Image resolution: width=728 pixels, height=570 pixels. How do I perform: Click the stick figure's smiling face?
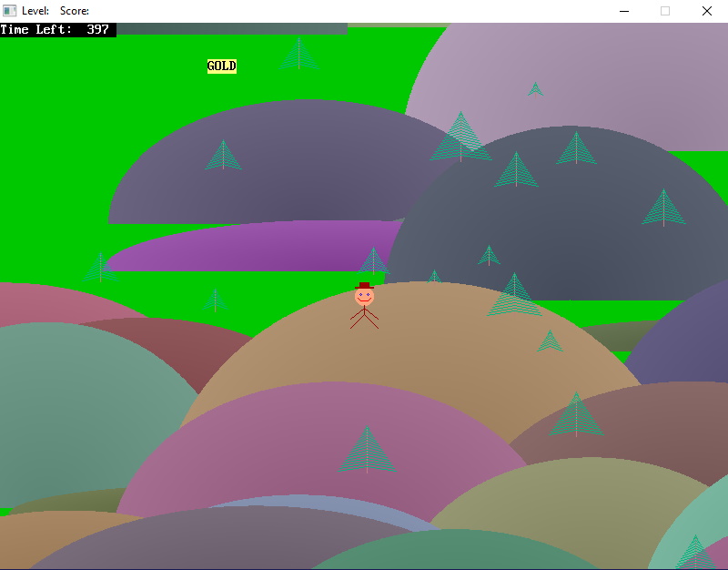[x=364, y=297]
